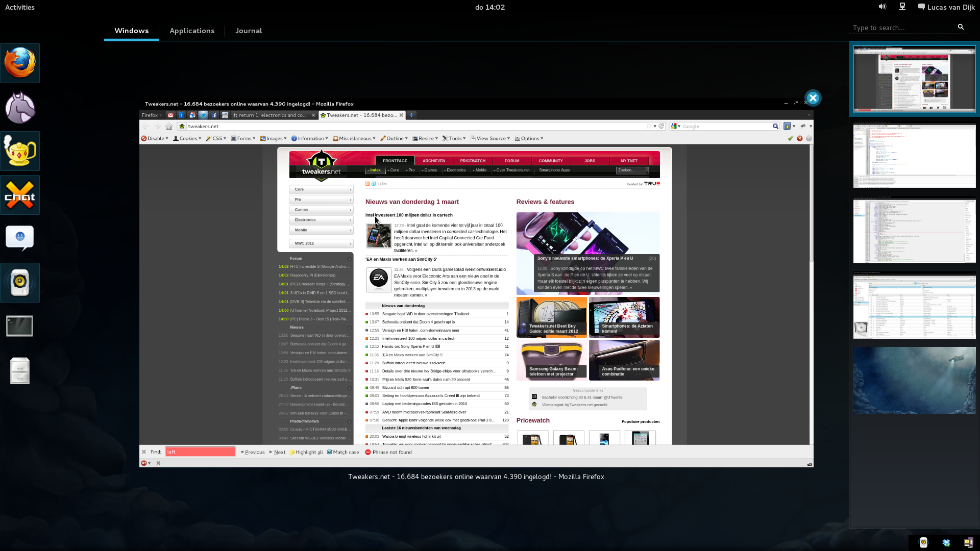The height and width of the screenshot is (551, 980).
Task: Switch to the Reddit pinned tab
Action: tap(225, 115)
